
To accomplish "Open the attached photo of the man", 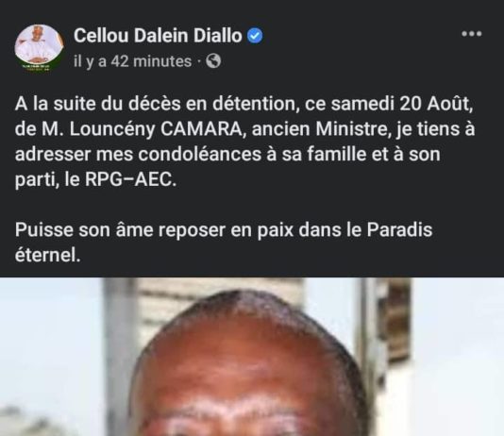I will [252, 357].
